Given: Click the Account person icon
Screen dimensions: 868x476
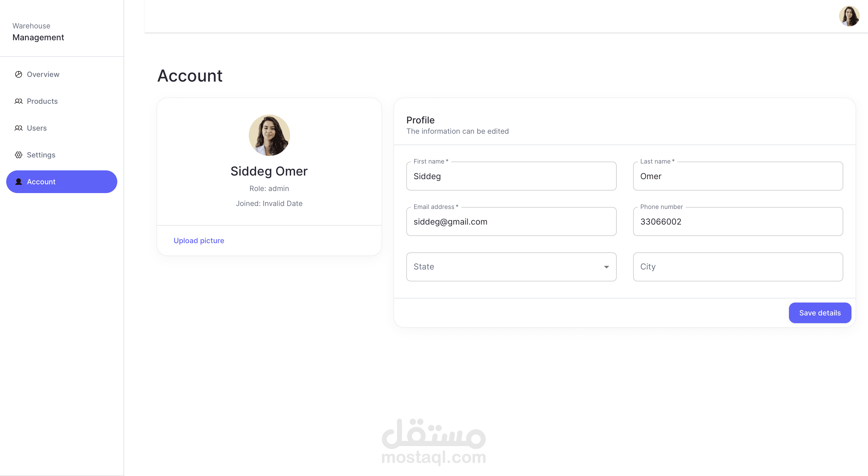Looking at the screenshot, I should point(19,182).
